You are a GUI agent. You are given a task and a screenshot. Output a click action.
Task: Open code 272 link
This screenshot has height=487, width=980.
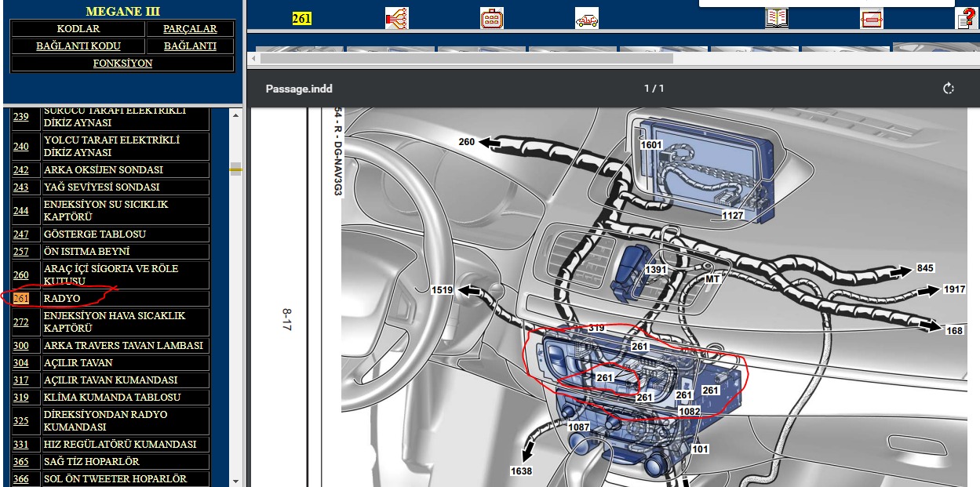point(21,322)
